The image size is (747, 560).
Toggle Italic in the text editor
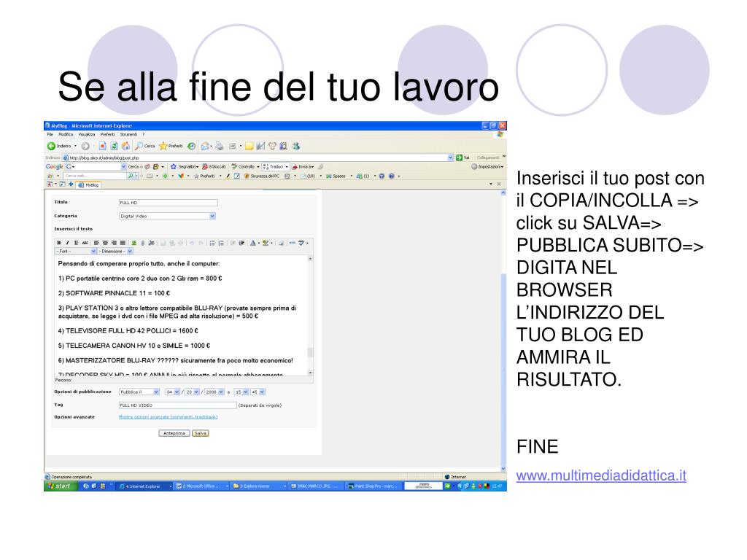click(67, 243)
